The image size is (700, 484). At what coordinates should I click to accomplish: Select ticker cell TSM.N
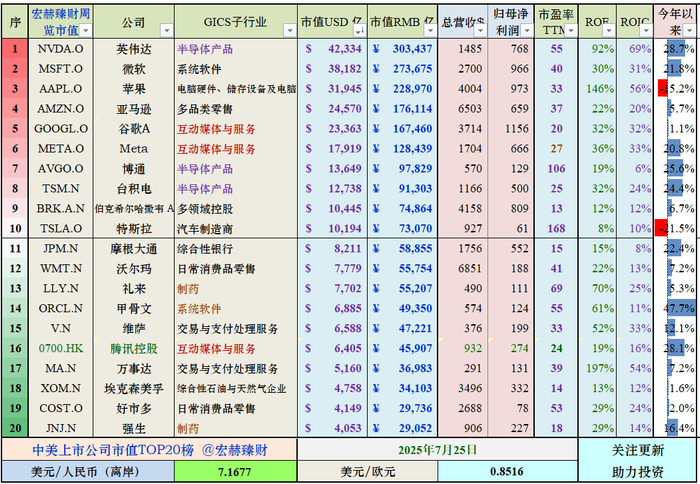(61, 188)
